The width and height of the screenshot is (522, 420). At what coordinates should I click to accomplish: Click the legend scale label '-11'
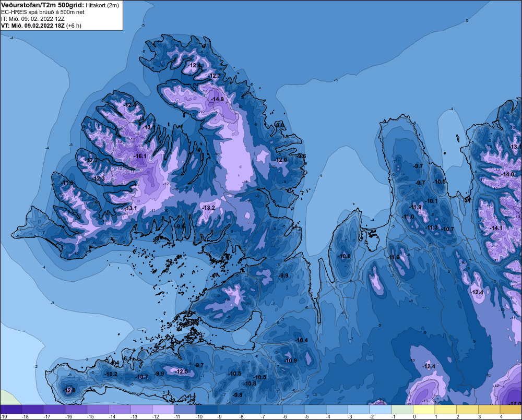(176, 417)
